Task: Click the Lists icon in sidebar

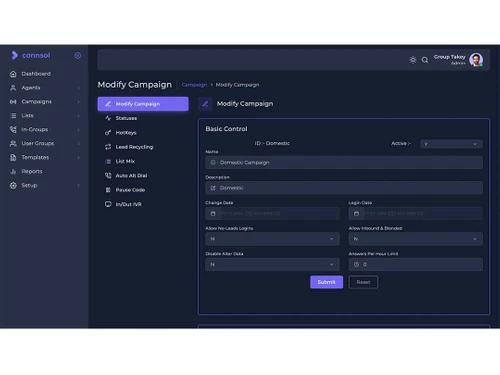Action: (13, 116)
